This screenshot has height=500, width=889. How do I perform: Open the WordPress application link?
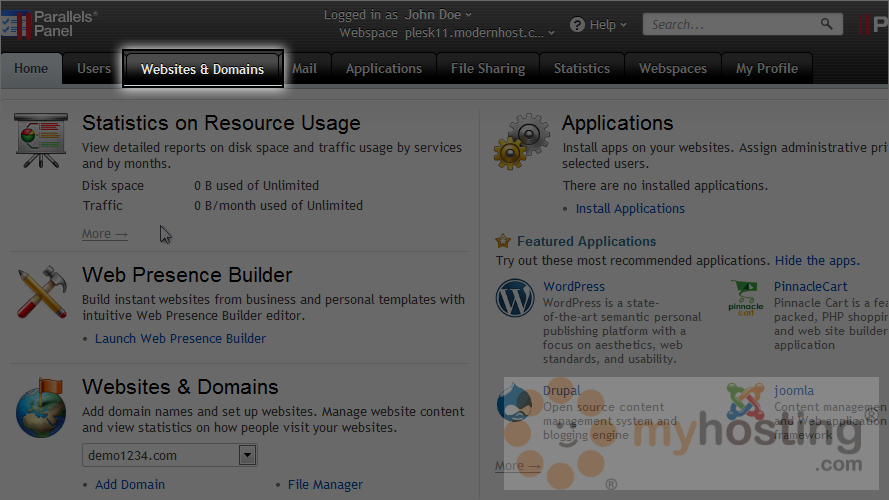coord(574,286)
